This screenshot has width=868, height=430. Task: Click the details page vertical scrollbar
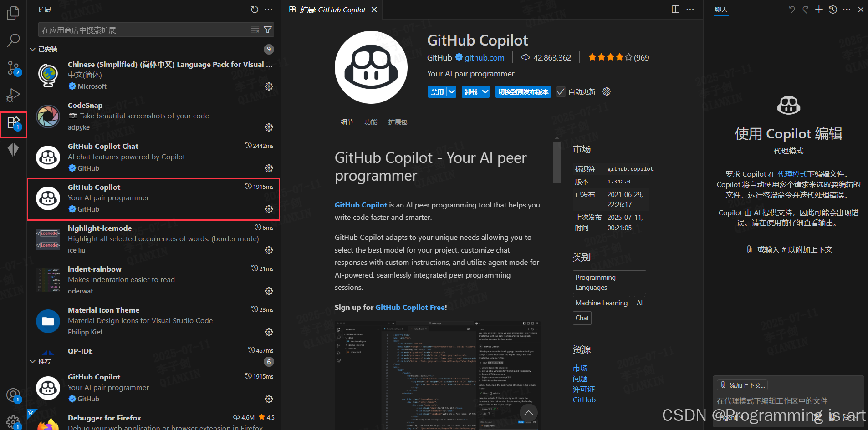(x=557, y=162)
